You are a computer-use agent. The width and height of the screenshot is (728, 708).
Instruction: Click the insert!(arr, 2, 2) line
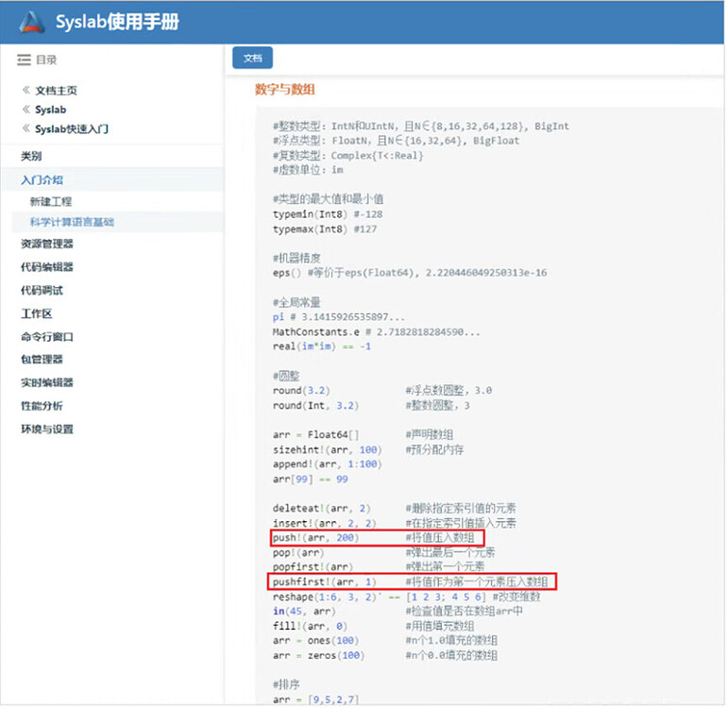[395, 524]
